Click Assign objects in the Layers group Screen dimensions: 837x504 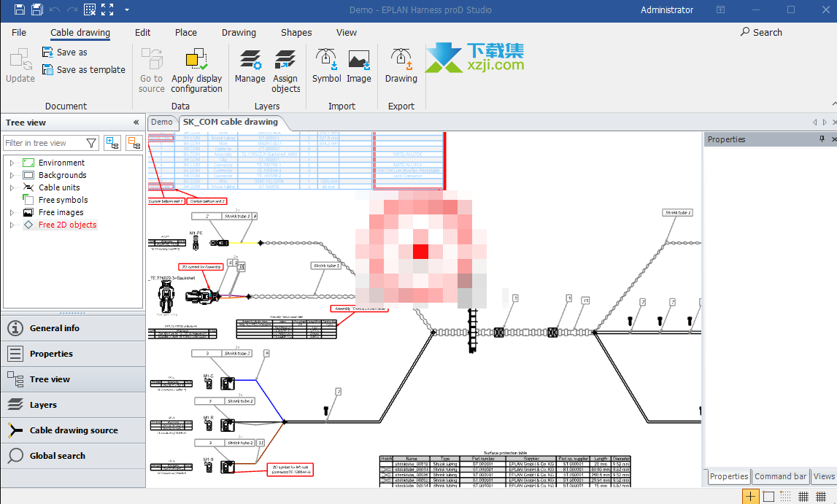tap(285, 70)
